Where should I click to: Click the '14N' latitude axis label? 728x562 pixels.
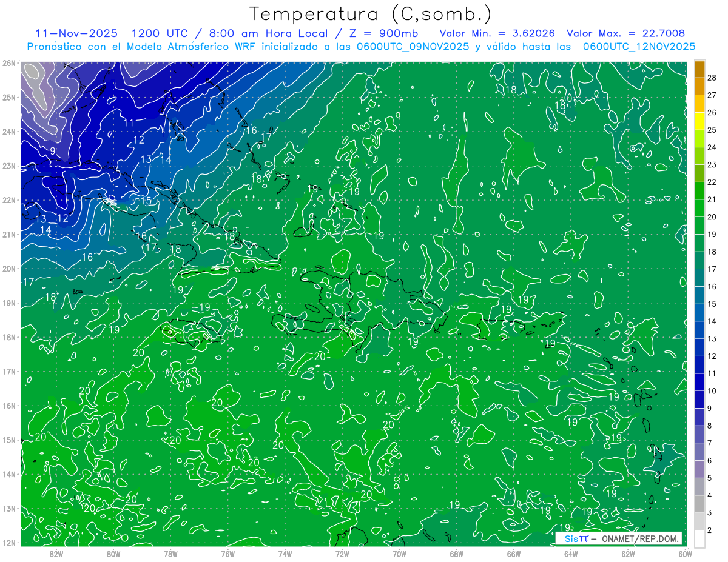pyautogui.click(x=8, y=474)
